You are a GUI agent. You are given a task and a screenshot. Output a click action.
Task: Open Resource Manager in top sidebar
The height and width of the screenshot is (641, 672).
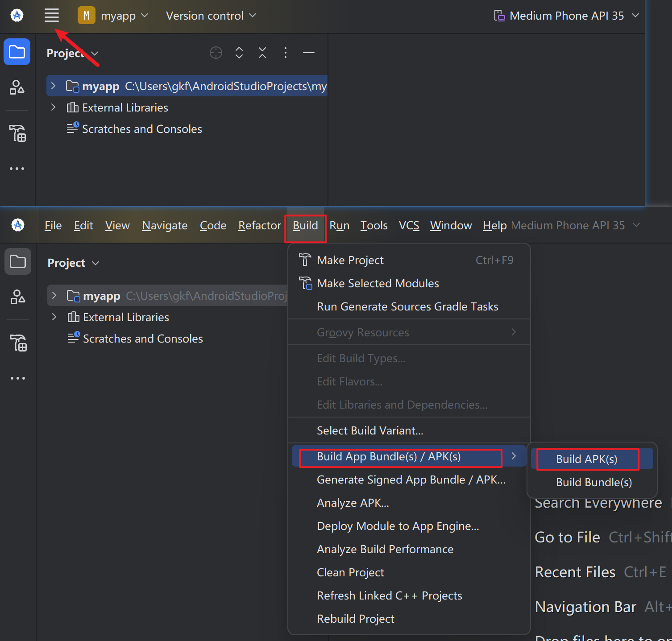tap(17, 87)
